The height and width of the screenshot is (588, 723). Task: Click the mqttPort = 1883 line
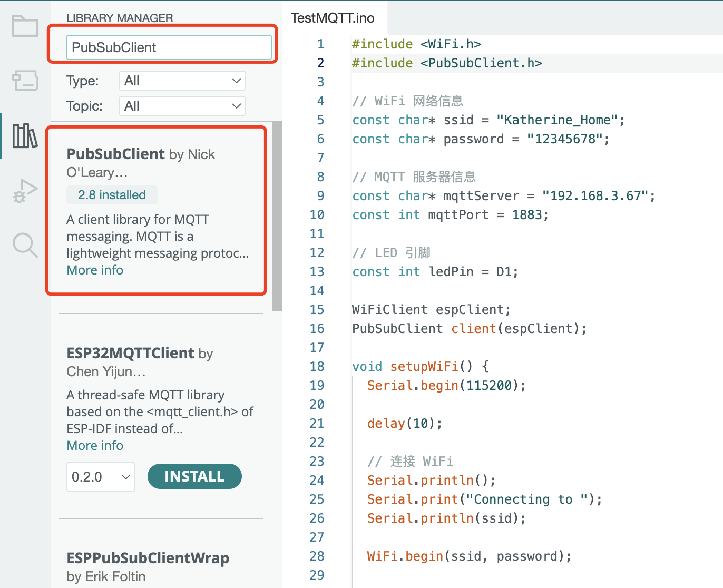point(450,215)
